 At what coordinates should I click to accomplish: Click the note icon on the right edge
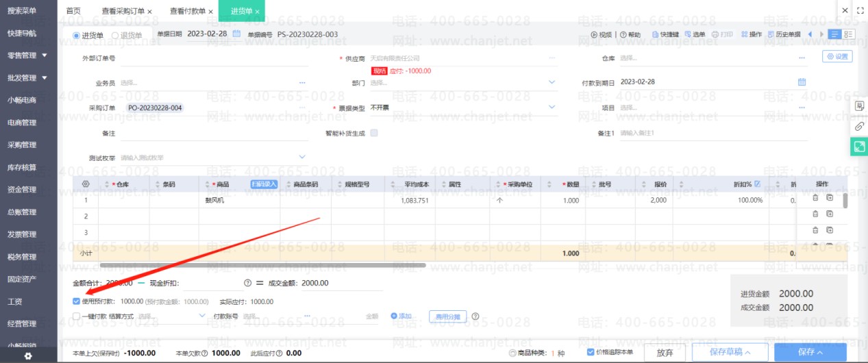(x=859, y=107)
